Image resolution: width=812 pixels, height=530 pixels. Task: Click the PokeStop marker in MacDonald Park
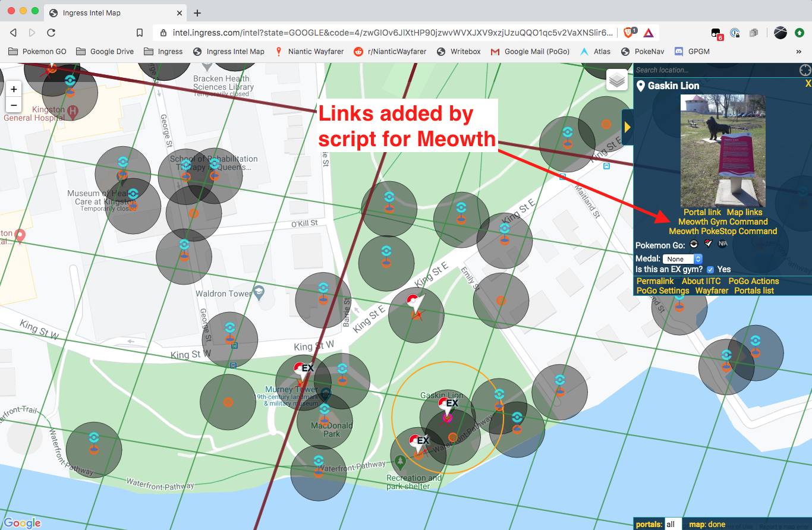tap(324, 413)
